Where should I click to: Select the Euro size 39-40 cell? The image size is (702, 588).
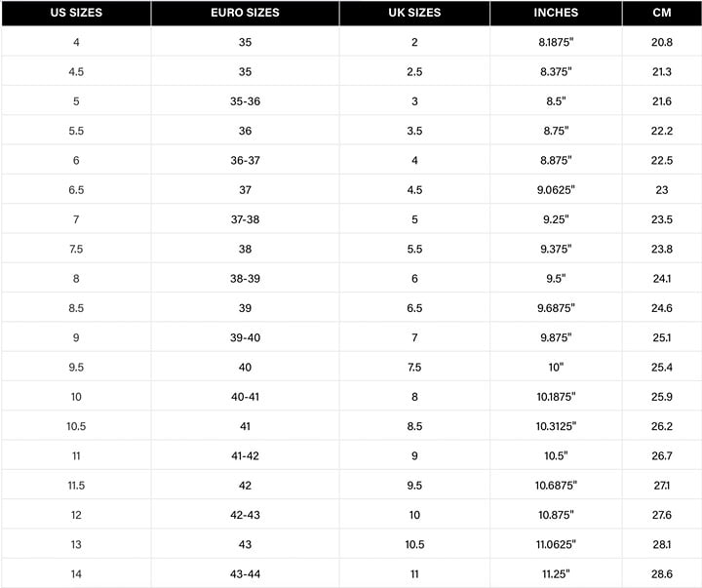(245, 337)
